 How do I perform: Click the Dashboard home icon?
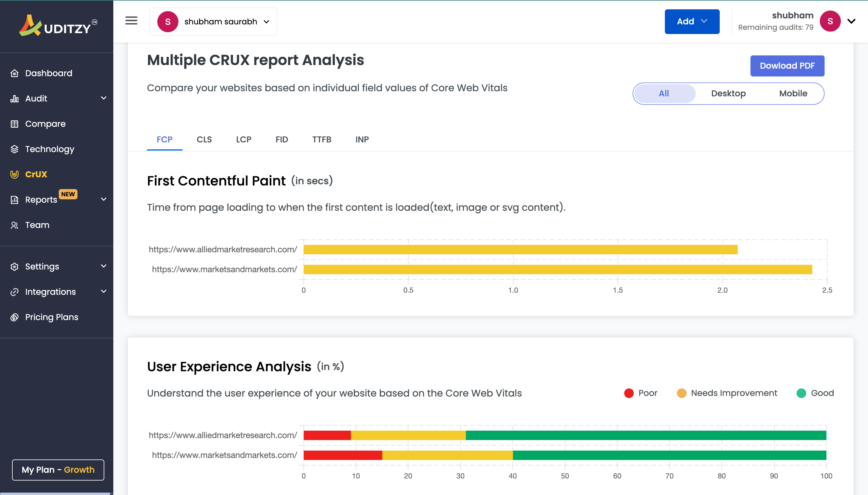click(14, 73)
